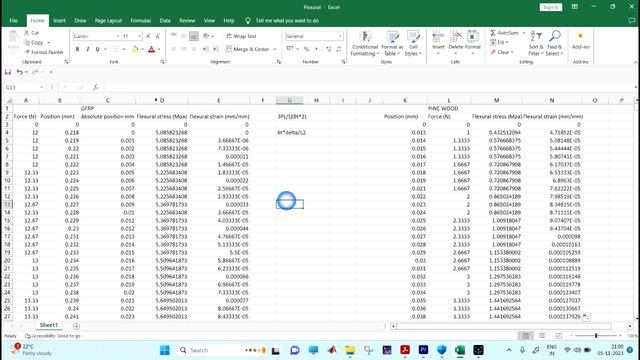Click the Increase Indent icon
This screenshot has width=640, height=360.
point(216,49)
